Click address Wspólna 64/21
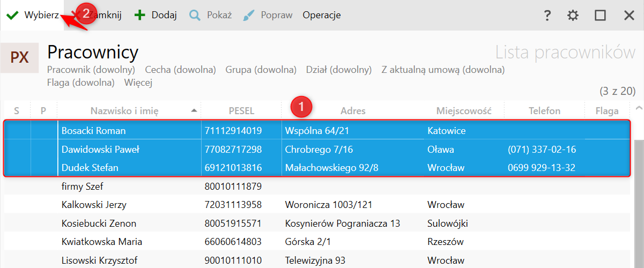 coord(319,131)
